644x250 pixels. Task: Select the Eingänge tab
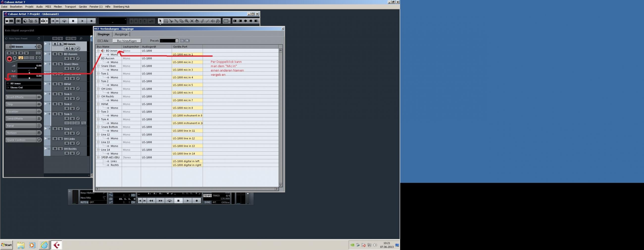(x=103, y=34)
